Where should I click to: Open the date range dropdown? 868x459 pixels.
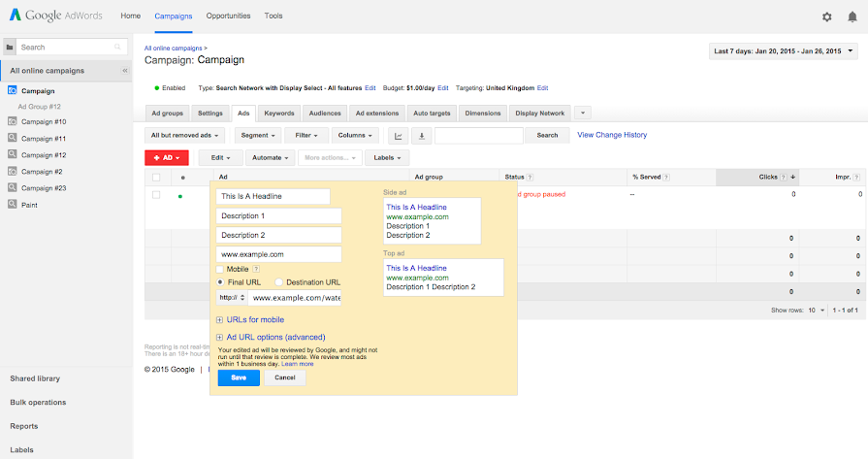(x=784, y=50)
